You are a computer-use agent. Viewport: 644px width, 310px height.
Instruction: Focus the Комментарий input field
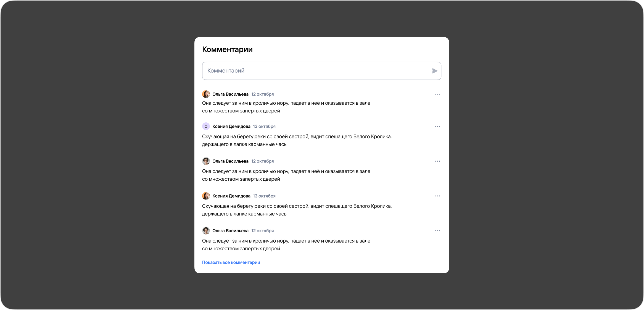click(318, 71)
